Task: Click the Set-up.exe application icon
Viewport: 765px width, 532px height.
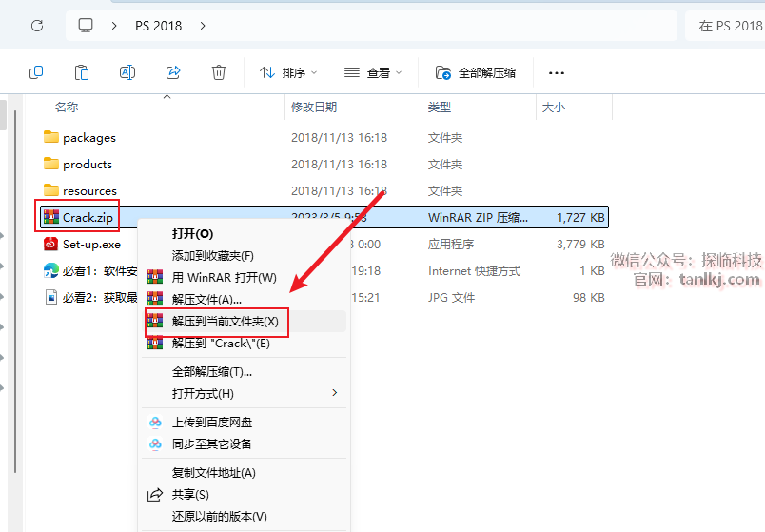Action: 51,244
